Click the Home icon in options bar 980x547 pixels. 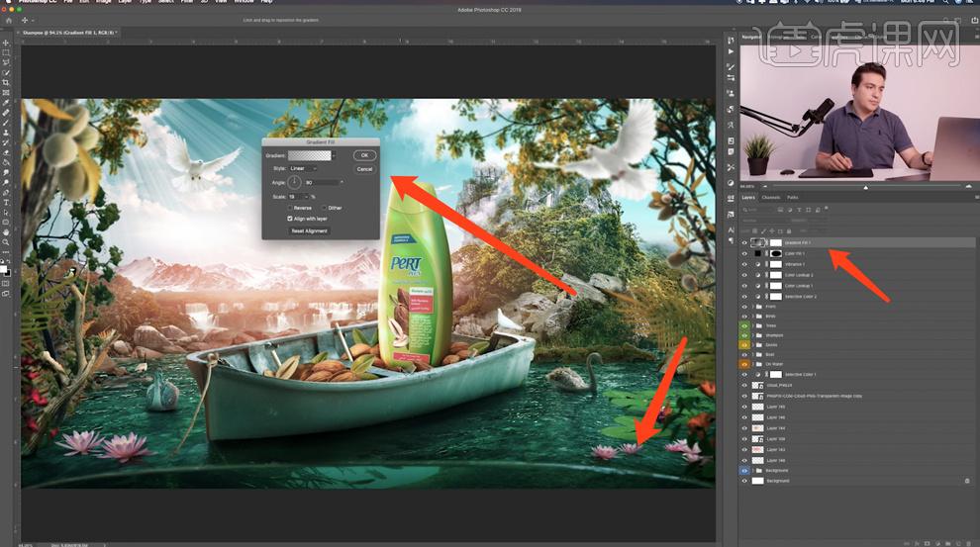pyautogui.click(x=9, y=20)
